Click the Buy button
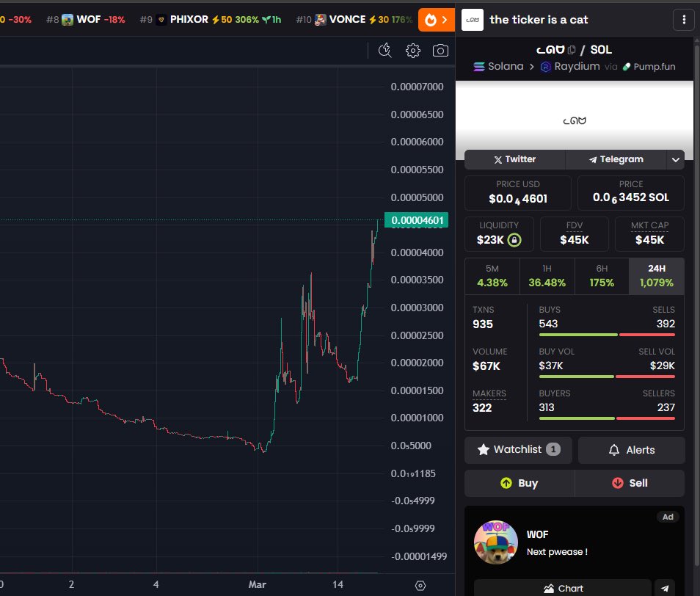 [519, 483]
